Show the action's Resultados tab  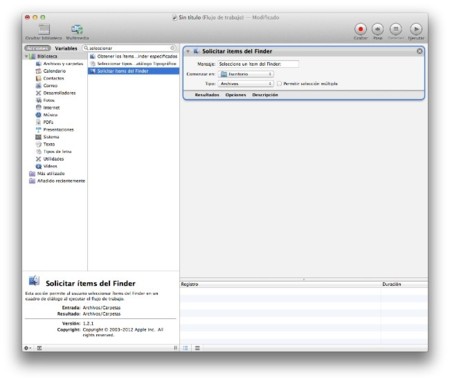click(207, 95)
